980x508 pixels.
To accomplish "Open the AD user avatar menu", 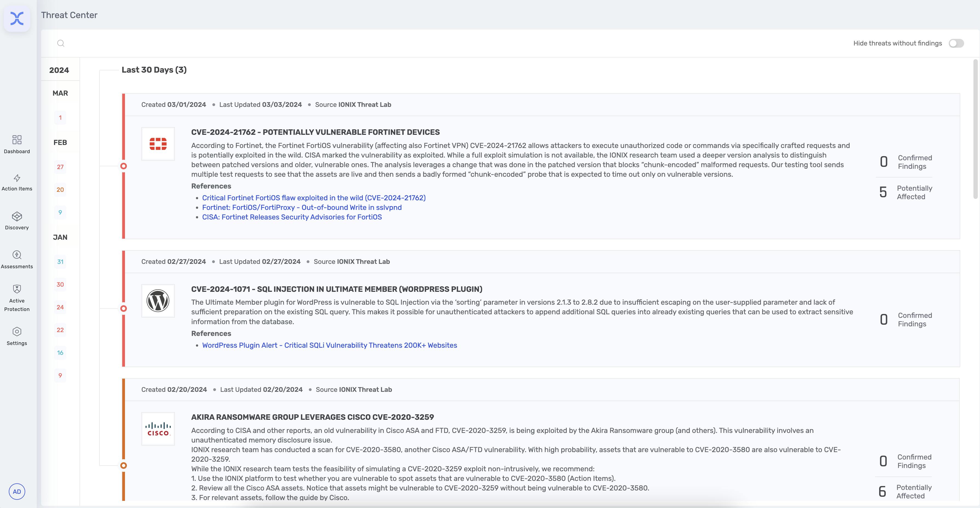I will point(17,491).
